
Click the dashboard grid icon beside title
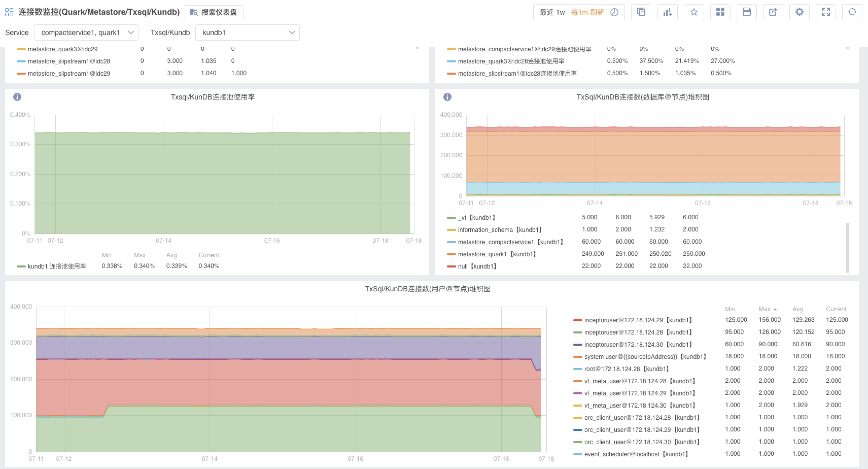(9, 12)
